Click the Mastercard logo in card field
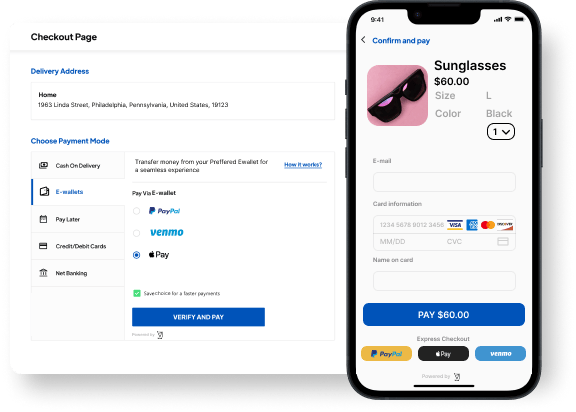This screenshot has height=412, width=576. point(487,225)
